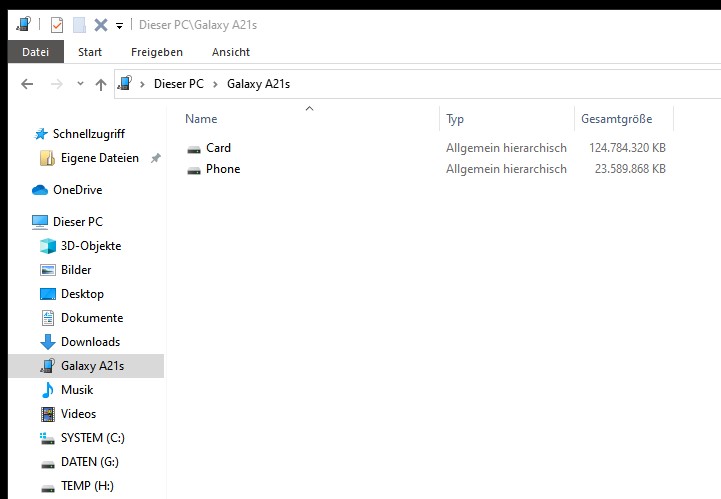
Task: Select the Phone item name
Action: click(x=223, y=169)
